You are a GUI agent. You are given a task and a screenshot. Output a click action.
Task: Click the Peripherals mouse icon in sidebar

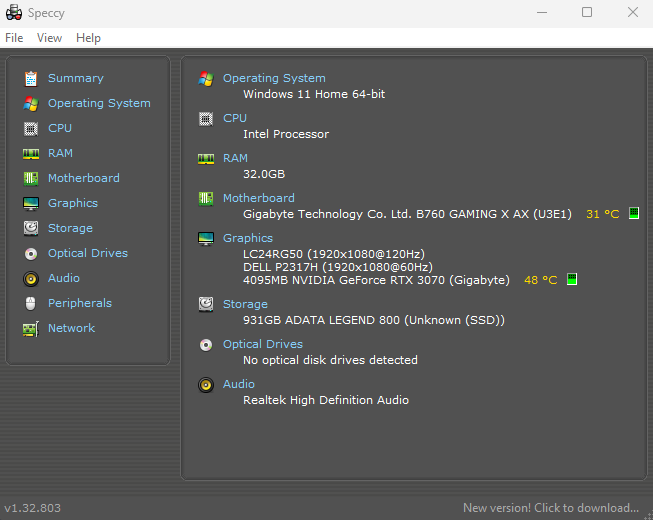(30, 303)
